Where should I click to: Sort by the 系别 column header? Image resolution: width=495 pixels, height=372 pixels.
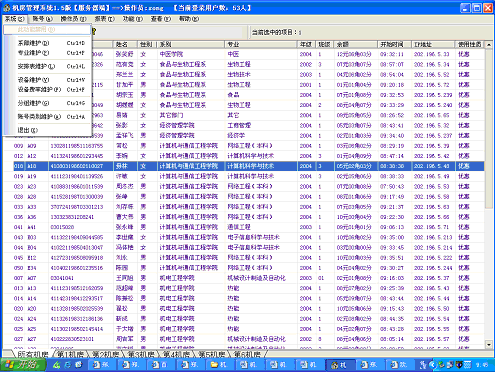click(191, 44)
